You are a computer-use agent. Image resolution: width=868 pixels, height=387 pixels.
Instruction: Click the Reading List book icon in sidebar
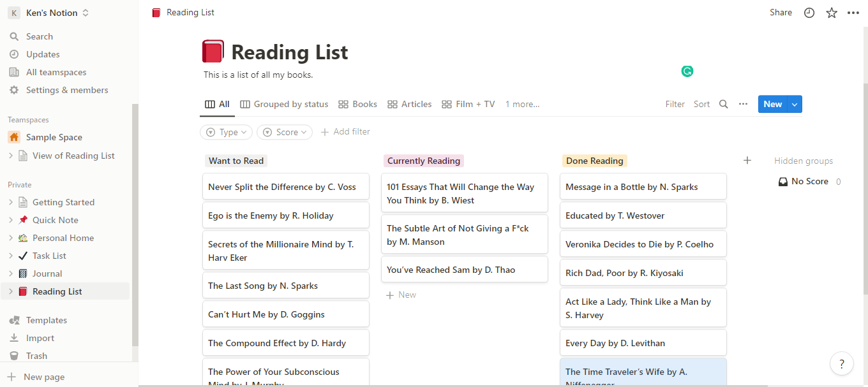tap(23, 291)
